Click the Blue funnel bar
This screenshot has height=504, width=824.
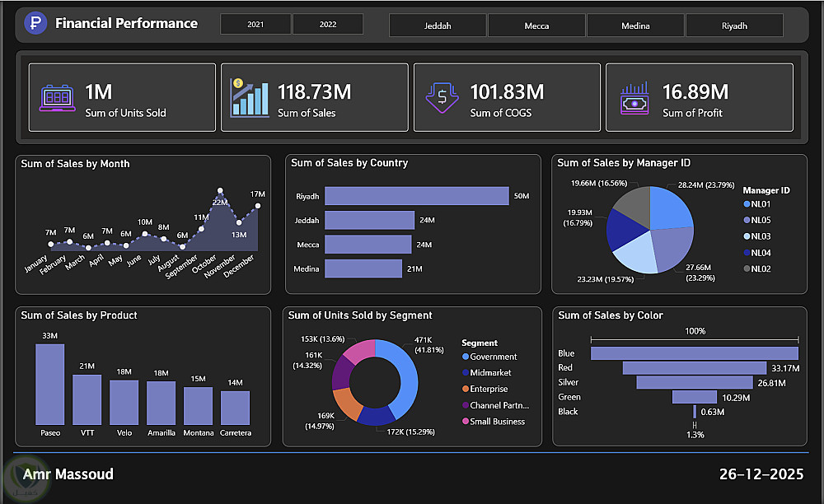[695, 353]
